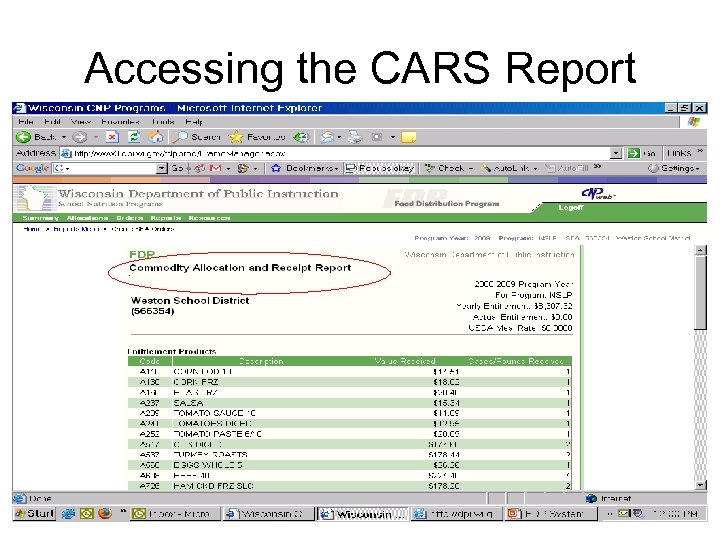
Task: Expand the Address bar dropdown arrow
Action: pos(616,153)
